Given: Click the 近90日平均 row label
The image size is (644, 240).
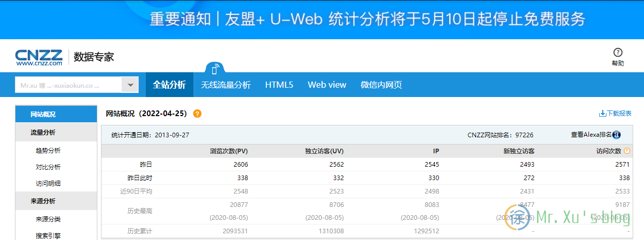Looking at the screenshot, I should click(136, 191).
